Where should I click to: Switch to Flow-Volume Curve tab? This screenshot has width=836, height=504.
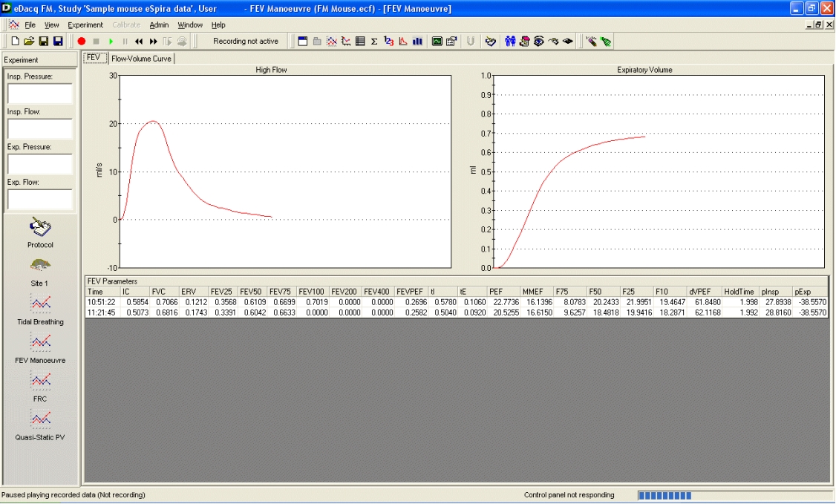coord(141,59)
